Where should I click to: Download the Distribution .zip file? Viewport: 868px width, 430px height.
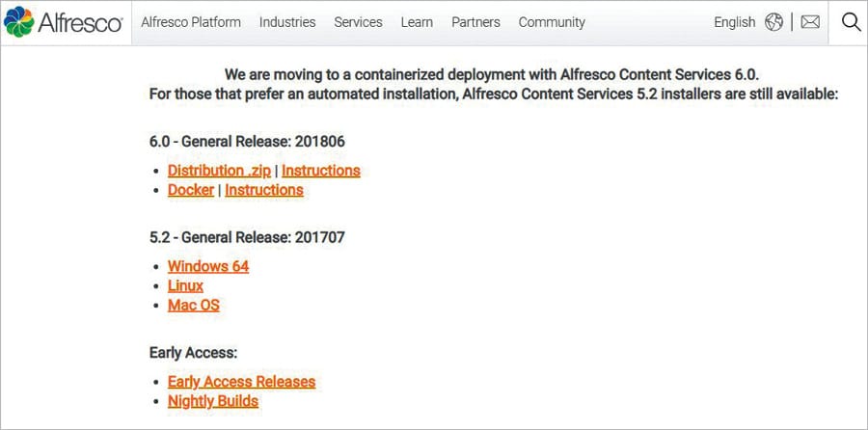tap(219, 171)
